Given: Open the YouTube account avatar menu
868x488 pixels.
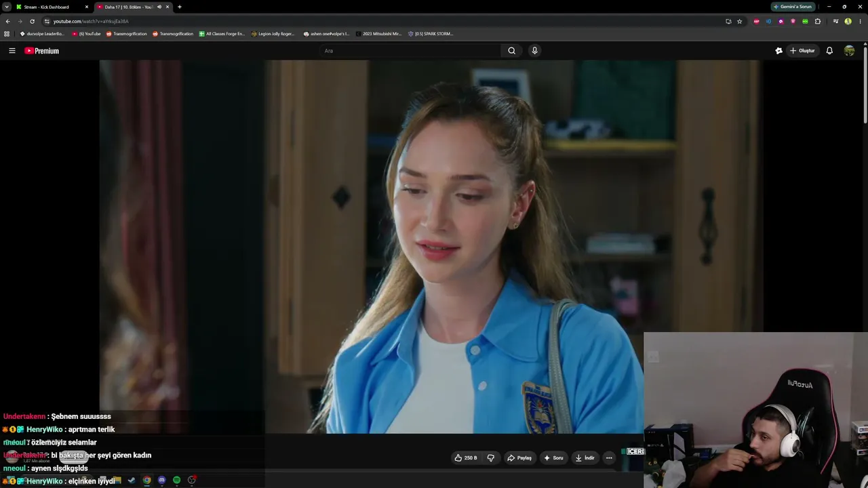Looking at the screenshot, I should pos(849,51).
